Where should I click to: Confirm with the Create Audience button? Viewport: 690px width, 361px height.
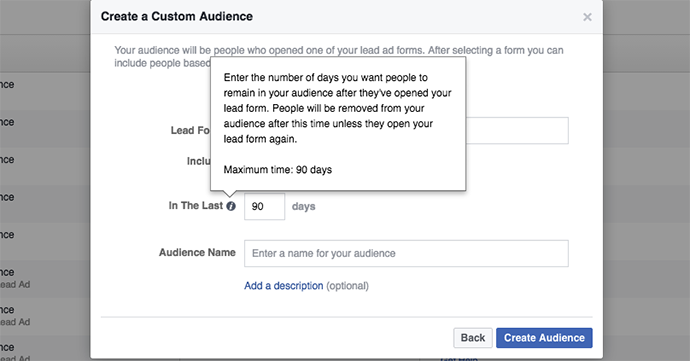[544, 338]
